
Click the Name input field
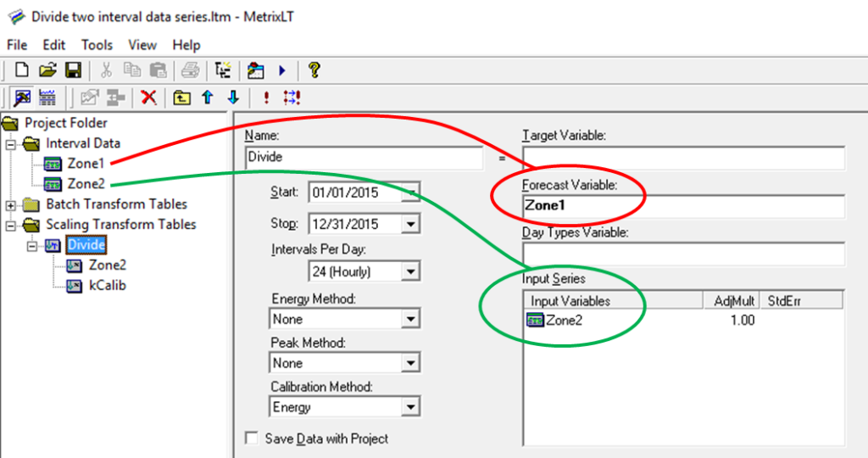[x=363, y=157]
